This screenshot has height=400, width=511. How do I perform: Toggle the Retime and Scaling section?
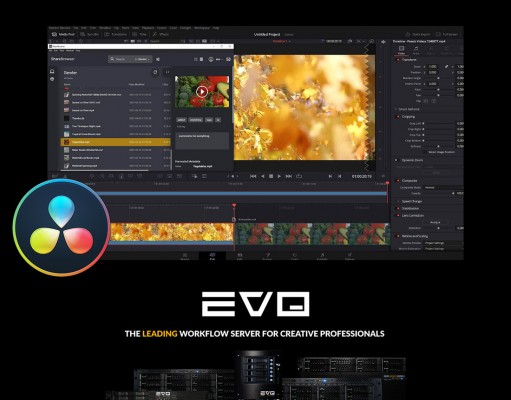[398, 236]
